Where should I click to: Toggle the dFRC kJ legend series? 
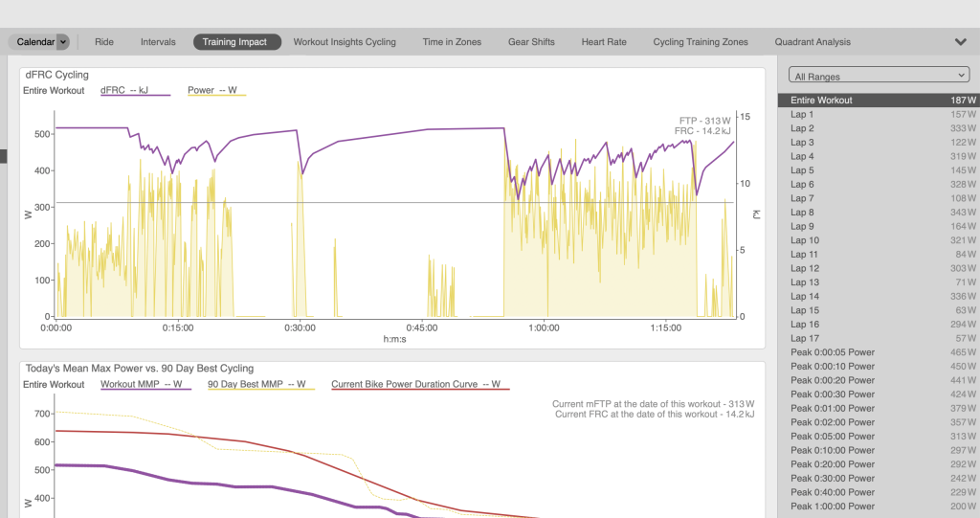tap(135, 91)
